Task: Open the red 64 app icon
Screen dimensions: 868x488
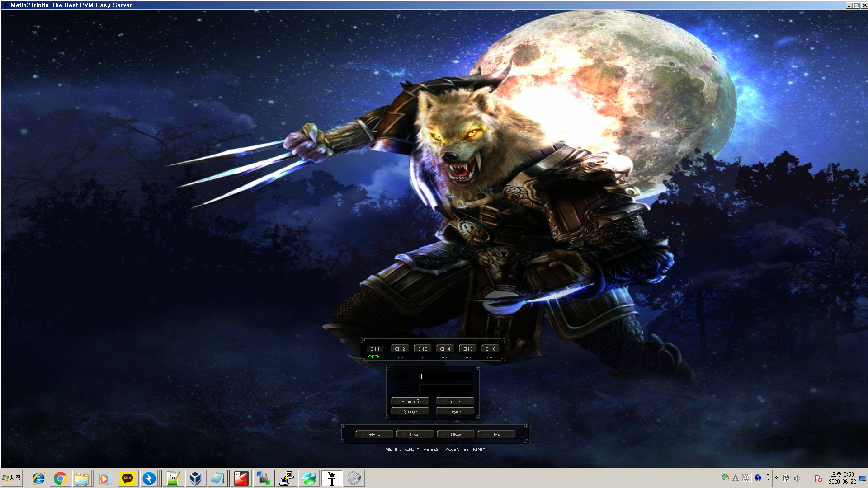Action: coord(241,479)
